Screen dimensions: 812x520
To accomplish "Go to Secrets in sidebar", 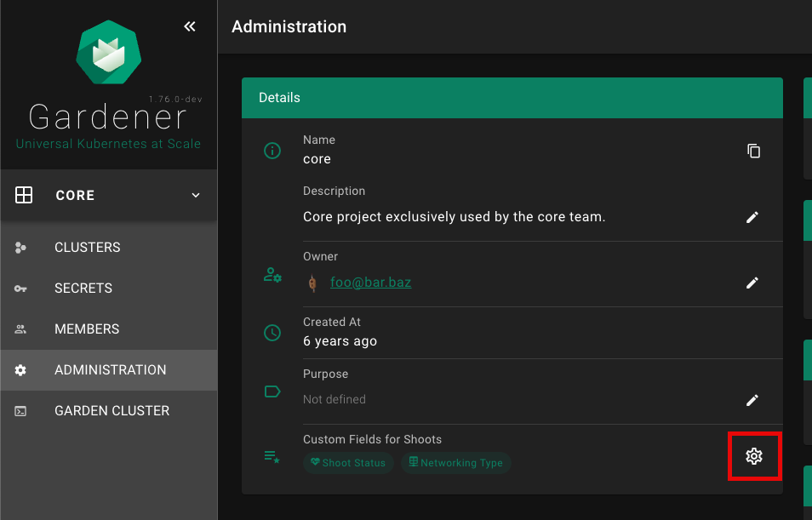I will [x=83, y=289].
